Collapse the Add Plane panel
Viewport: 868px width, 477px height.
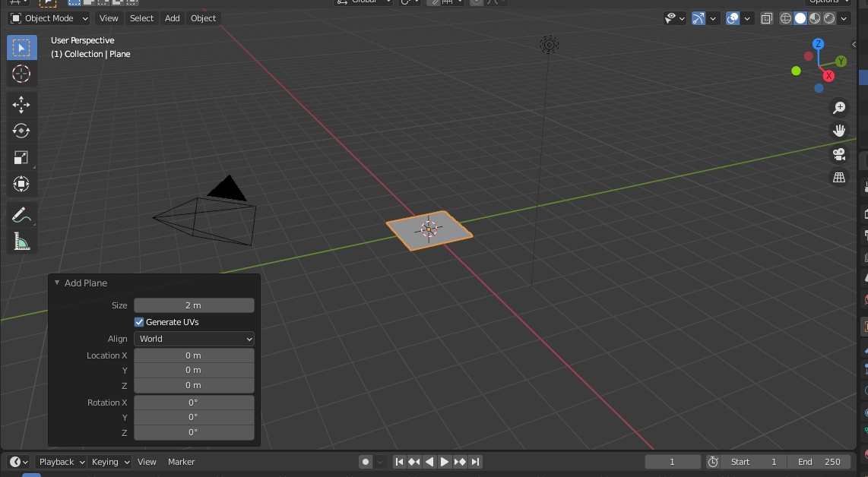click(57, 283)
